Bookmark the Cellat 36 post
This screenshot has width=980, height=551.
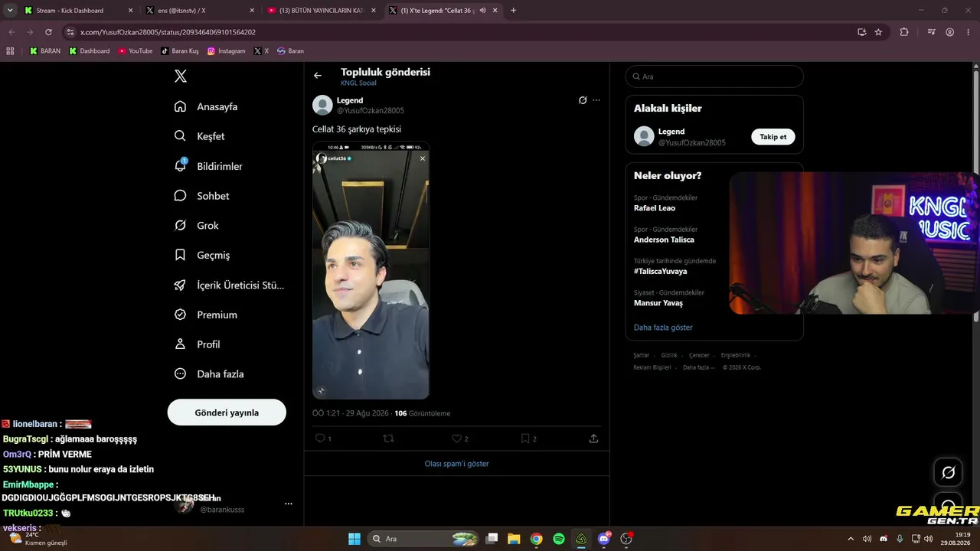[525, 439]
